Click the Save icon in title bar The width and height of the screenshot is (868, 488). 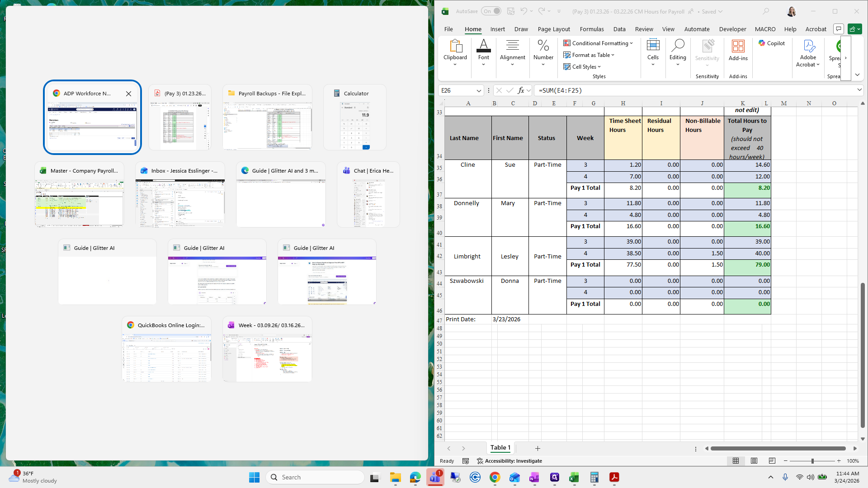pos(510,11)
